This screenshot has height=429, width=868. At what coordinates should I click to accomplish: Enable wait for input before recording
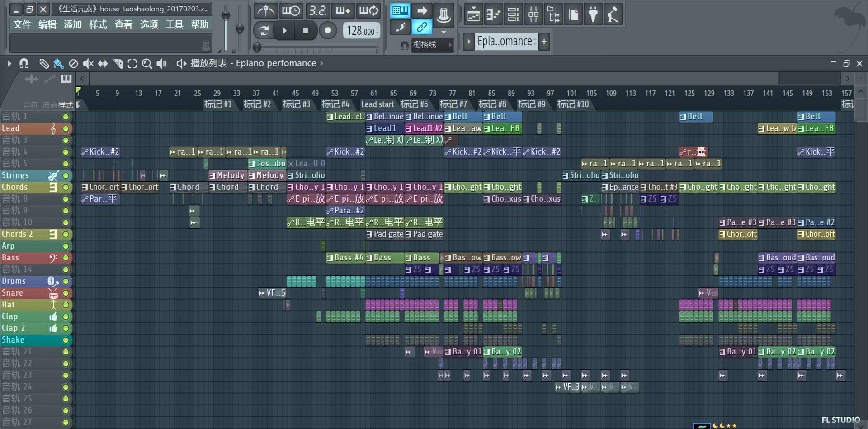291,10
